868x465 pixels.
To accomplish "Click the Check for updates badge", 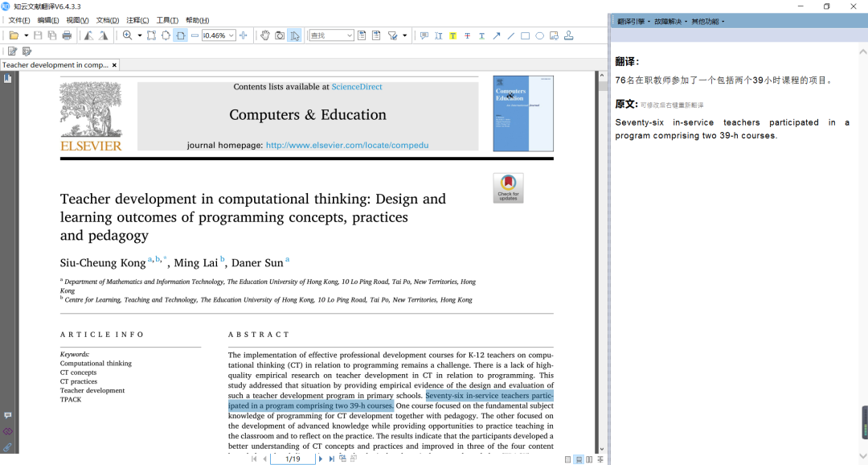I will pyautogui.click(x=508, y=188).
